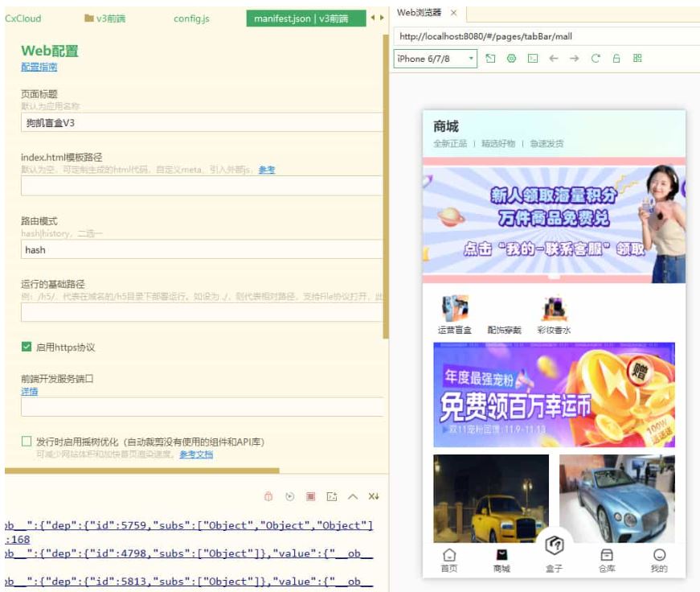Viewport: 700px width, 592px height.
Task: Click the browser refresh icon
Action: (x=596, y=59)
